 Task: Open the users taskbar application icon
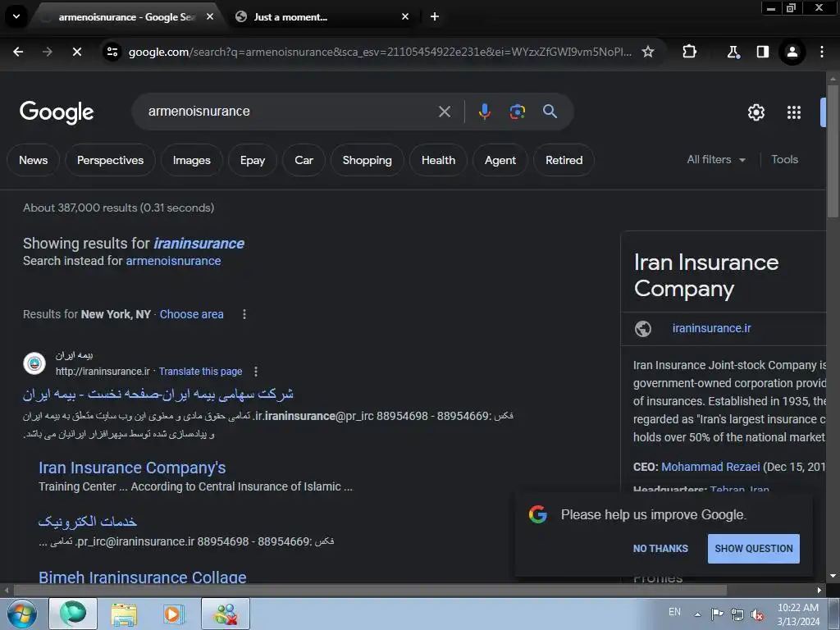(x=226, y=614)
